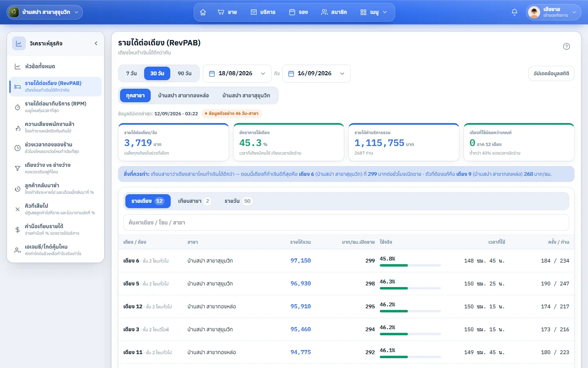Click the bed/zone/branch search field
Image resolution: width=588 pixels, height=368 pixels.
click(346, 222)
